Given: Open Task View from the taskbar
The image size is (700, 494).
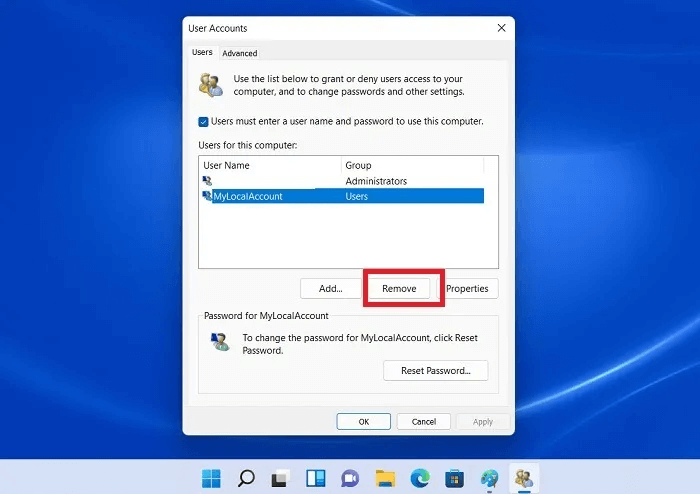Looking at the screenshot, I should pos(281,478).
